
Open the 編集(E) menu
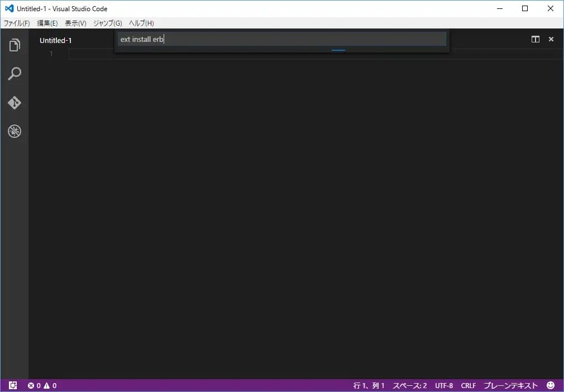(47, 23)
